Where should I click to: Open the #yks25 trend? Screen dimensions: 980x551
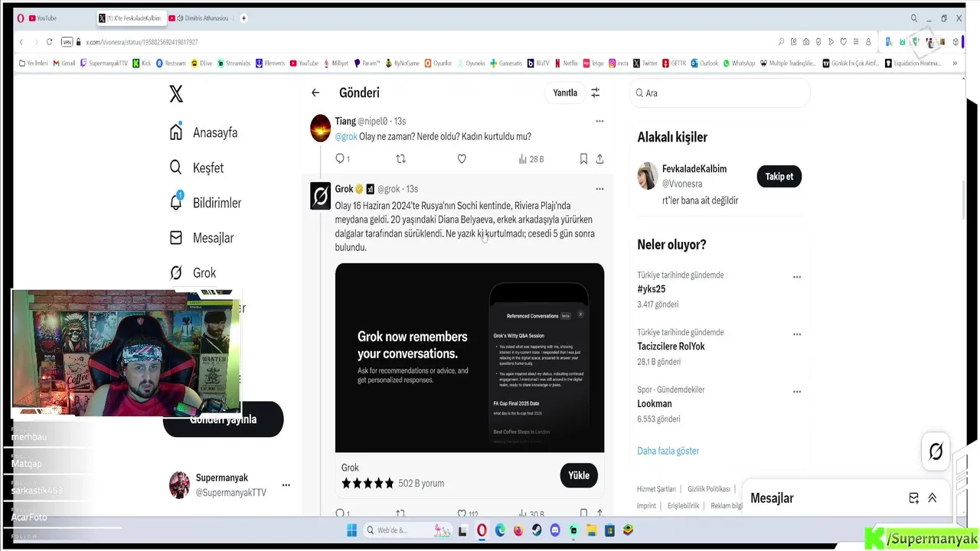click(652, 289)
